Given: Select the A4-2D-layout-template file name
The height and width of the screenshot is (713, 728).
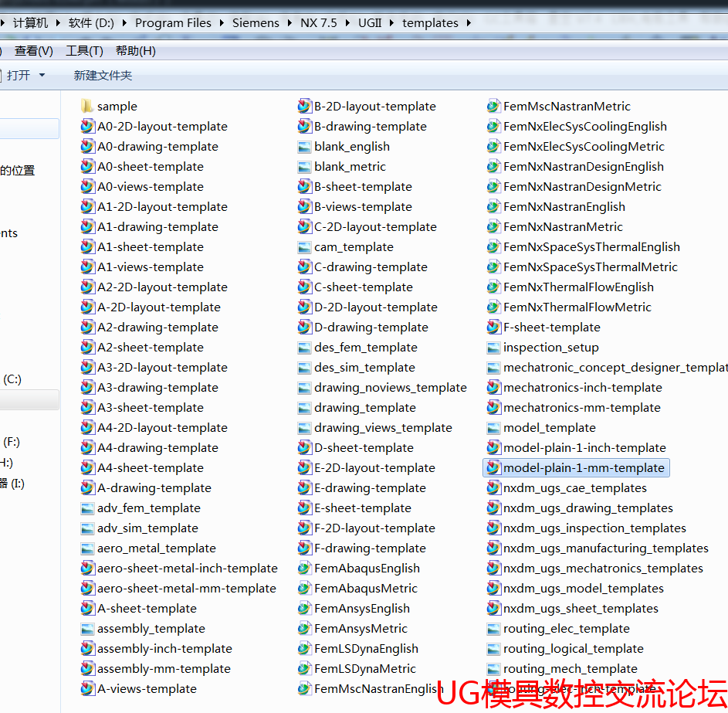Looking at the screenshot, I should tap(162, 428).
